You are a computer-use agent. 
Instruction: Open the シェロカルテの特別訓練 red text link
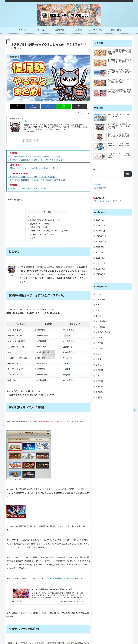(x=38, y=421)
